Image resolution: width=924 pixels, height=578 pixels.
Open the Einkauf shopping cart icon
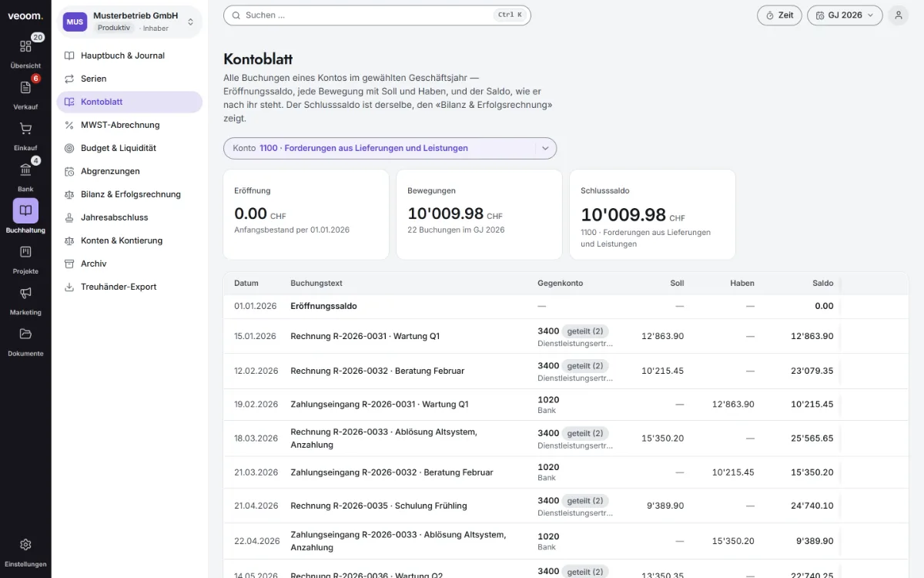pyautogui.click(x=25, y=129)
